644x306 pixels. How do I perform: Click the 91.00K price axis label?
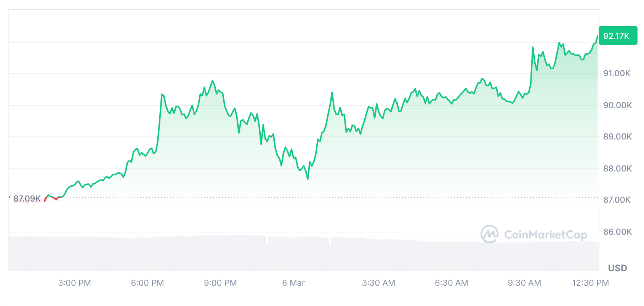click(x=617, y=73)
